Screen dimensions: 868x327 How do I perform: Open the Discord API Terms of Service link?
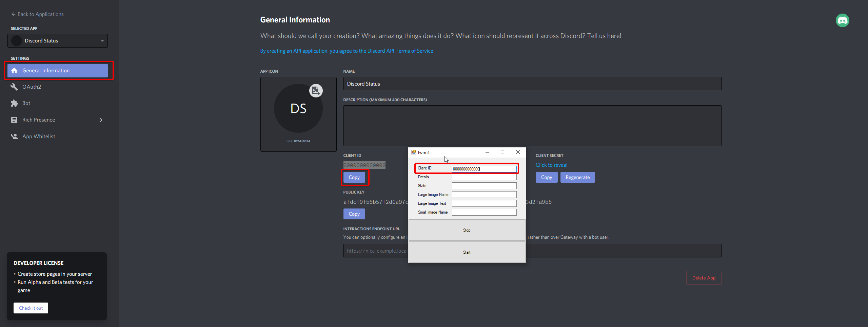pyautogui.click(x=347, y=51)
